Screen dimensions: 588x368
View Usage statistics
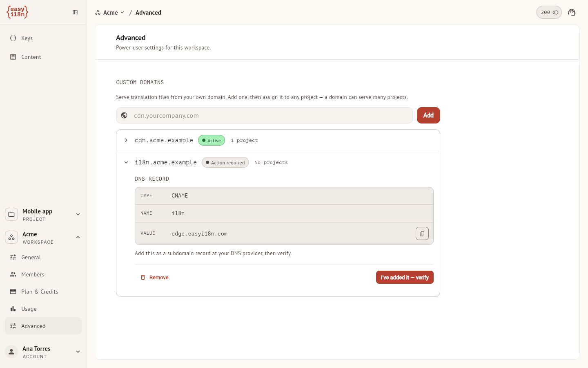coord(43,309)
